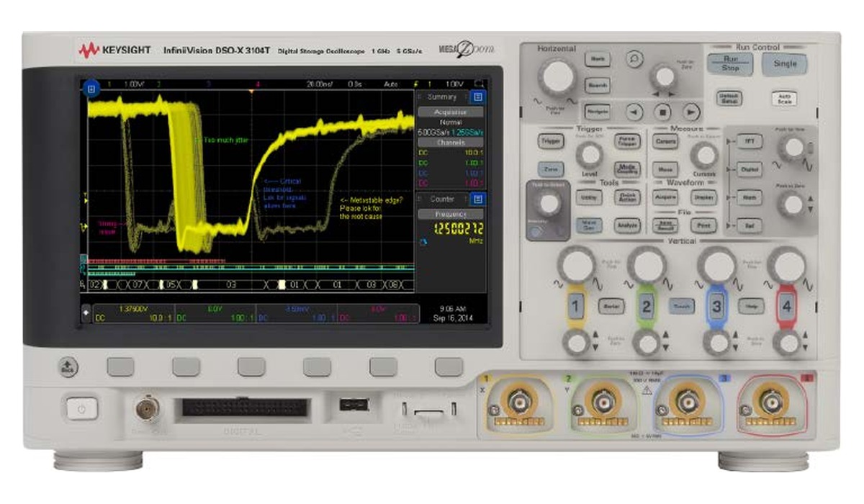The width and height of the screenshot is (864, 504).
Task: Select the Acquisition header in the Summary panel
Action: (451, 112)
